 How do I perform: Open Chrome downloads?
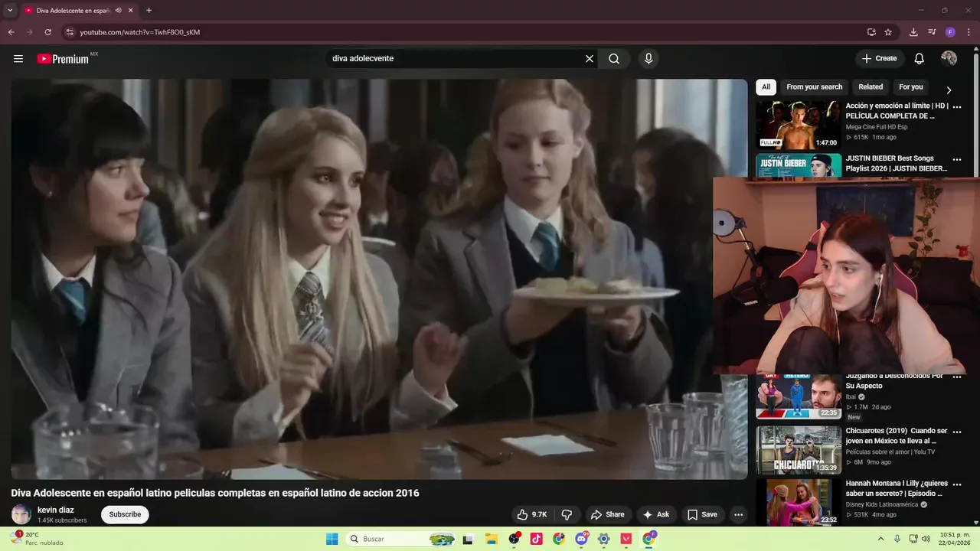click(913, 32)
